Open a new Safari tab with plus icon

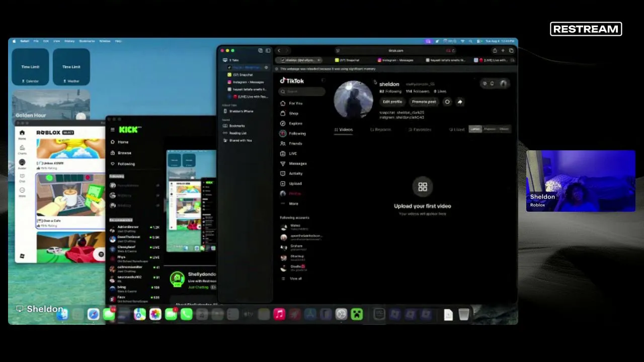503,50
